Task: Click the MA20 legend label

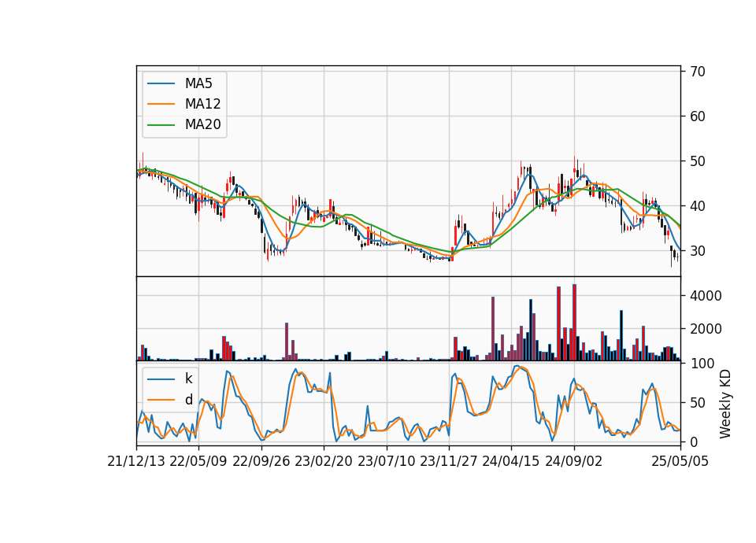Action: (x=202, y=124)
